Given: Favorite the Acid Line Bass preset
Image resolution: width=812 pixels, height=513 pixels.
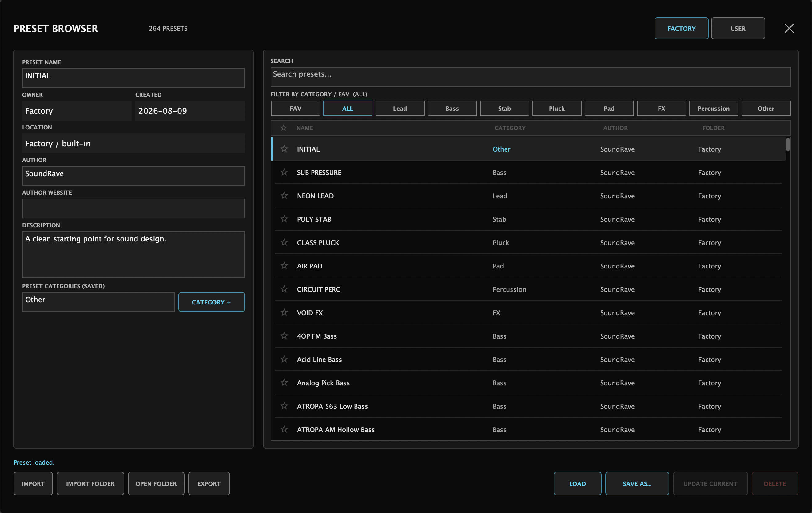Looking at the screenshot, I should [284, 359].
